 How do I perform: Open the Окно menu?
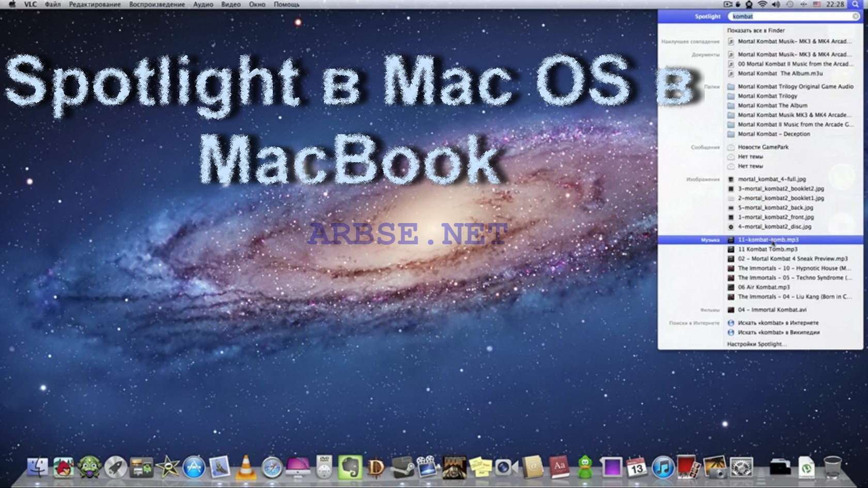tap(257, 4)
